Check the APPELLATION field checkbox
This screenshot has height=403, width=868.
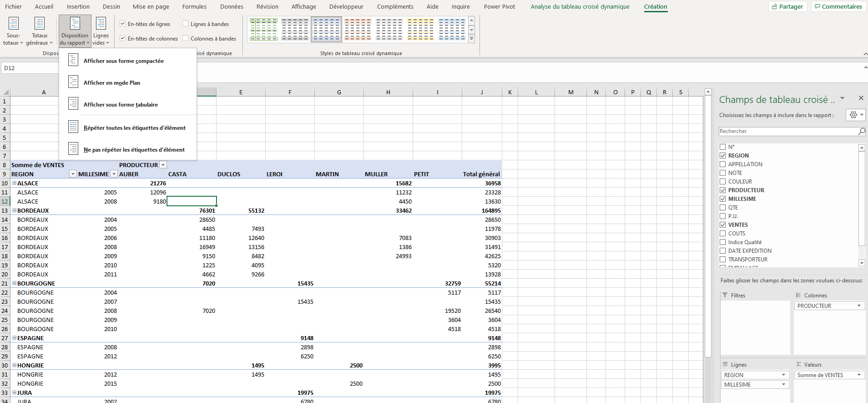pyautogui.click(x=723, y=164)
